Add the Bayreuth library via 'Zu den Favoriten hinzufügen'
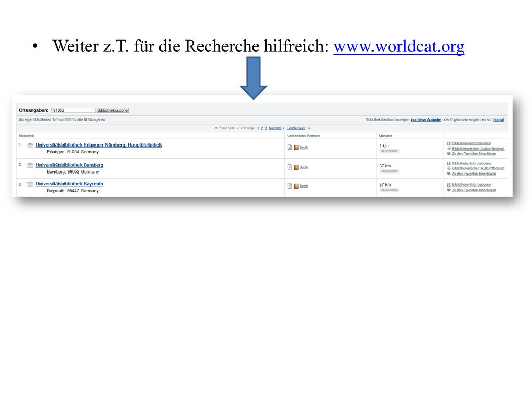Screen dimensions: 532x399 click(x=474, y=190)
